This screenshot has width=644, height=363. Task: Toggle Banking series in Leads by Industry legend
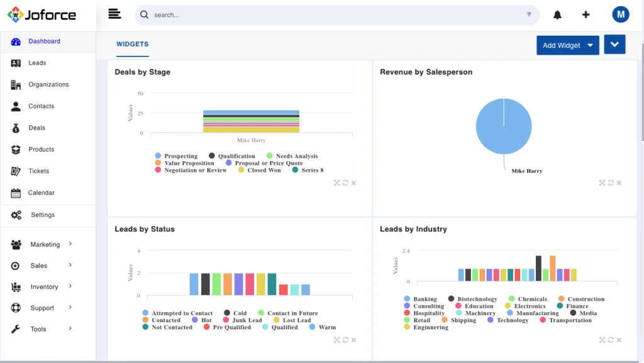click(x=425, y=299)
